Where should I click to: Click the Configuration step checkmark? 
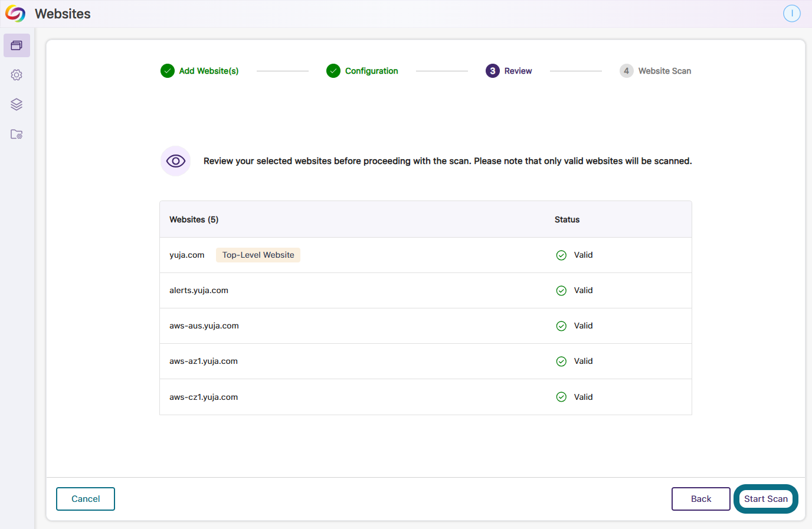click(333, 71)
